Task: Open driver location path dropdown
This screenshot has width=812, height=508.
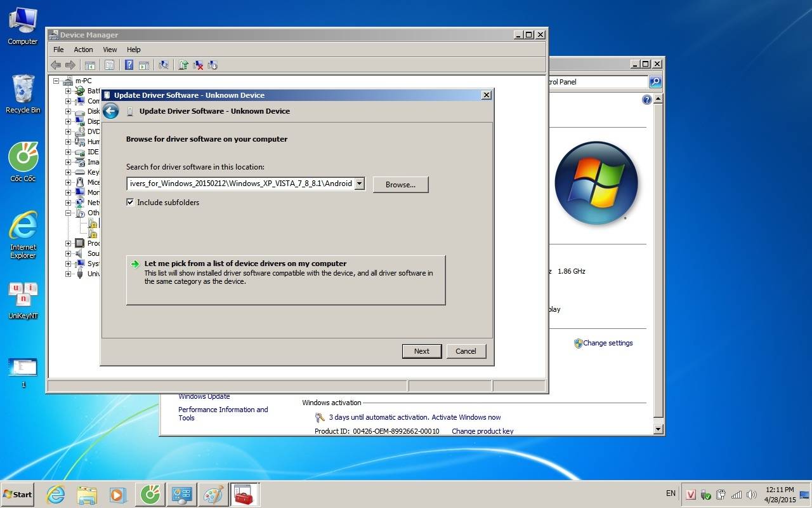Action: [360, 184]
